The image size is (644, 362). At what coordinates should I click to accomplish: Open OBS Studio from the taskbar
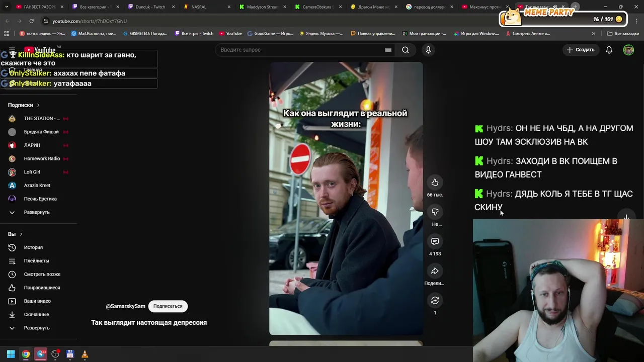point(55,354)
